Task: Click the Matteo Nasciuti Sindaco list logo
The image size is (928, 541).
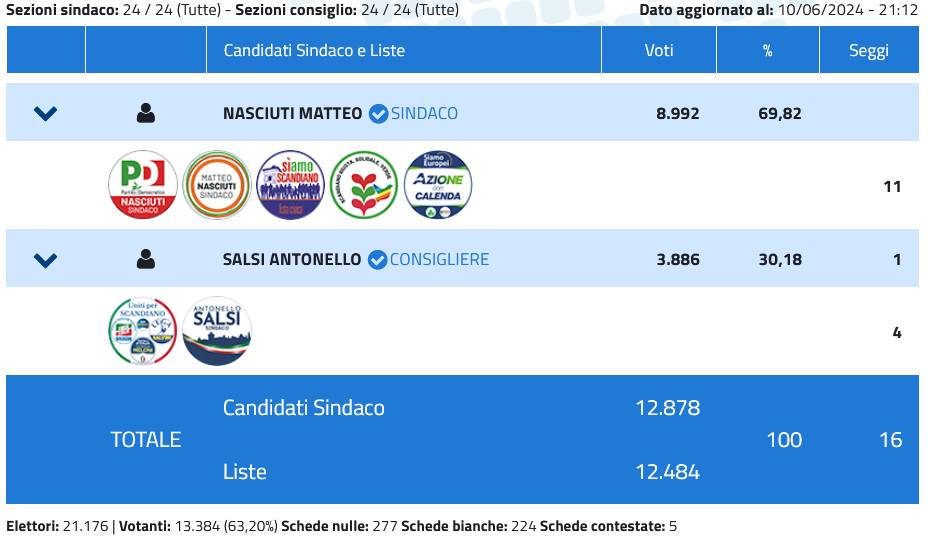Action: [217, 185]
